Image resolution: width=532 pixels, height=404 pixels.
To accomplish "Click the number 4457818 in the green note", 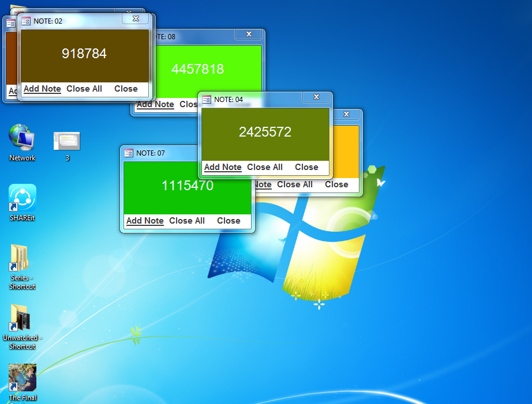I will click(x=197, y=69).
